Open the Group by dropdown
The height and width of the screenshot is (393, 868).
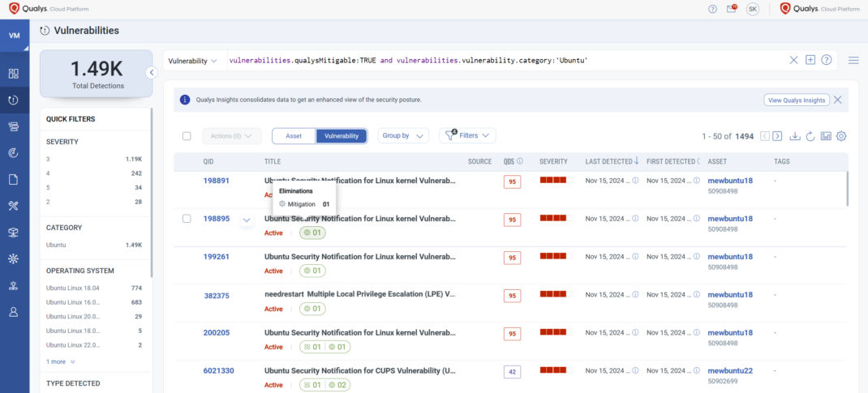[404, 136]
